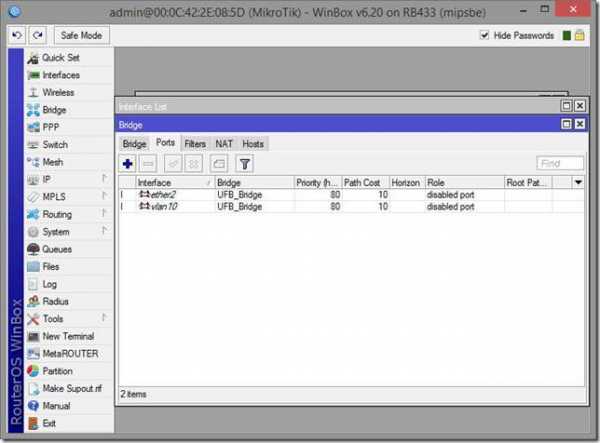The image size is (600, 443).
Task: Click UFB_Bridge cell in vlan10 row
Action: pyautogui.click(x=240, y=207)
